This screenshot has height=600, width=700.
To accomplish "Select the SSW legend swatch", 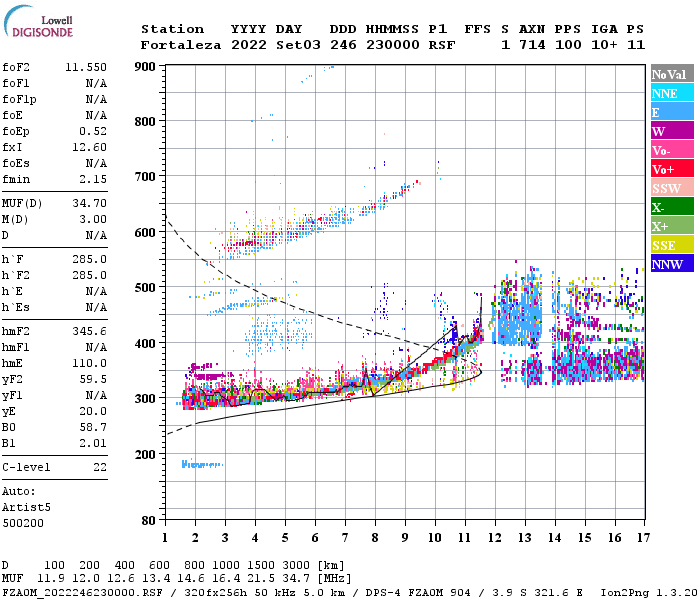I will (x=672, y=188).
